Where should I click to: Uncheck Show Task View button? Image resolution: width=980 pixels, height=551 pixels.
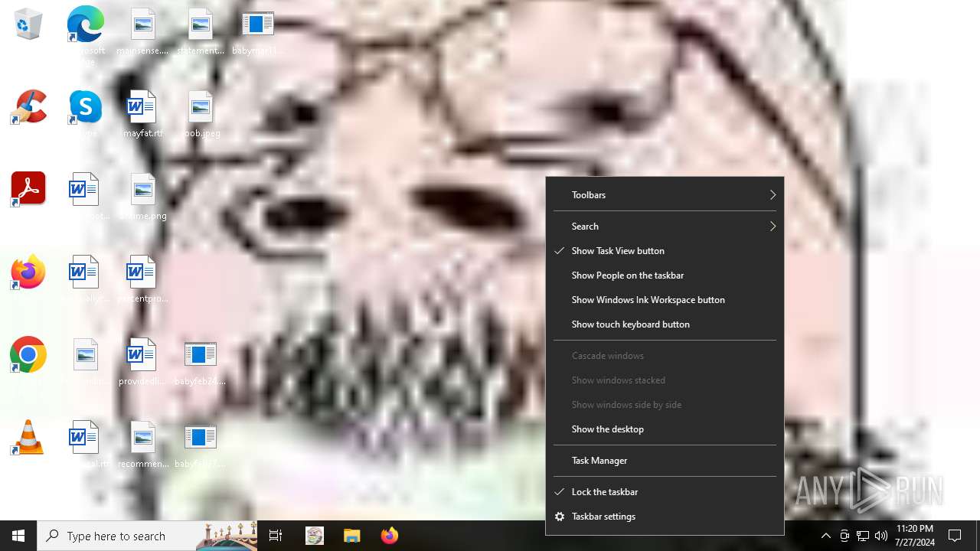point(665,251)
